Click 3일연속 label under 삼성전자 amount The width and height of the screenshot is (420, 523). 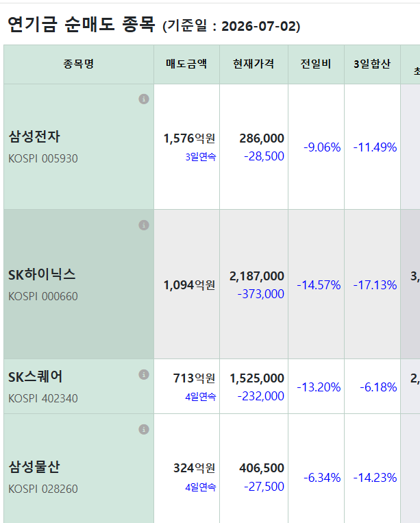(x=201, y=156)
